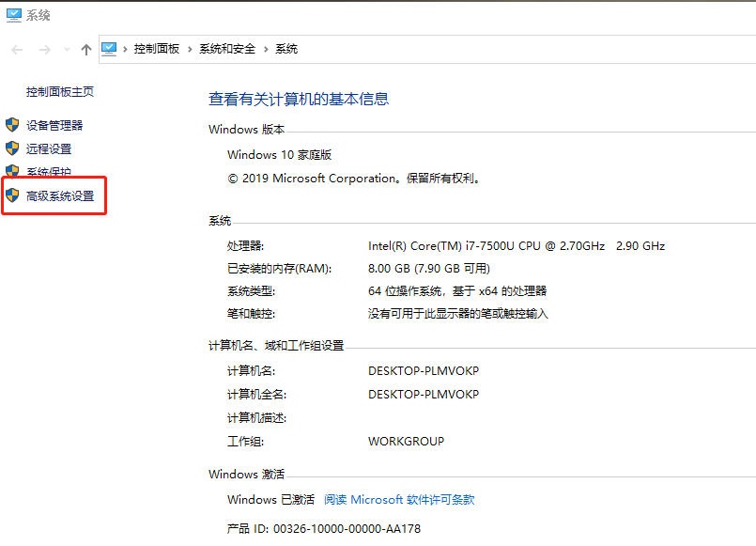Select Windows 10 家庭版 text
This screenshot has height=546, width=756.
(x=280, y=155)
